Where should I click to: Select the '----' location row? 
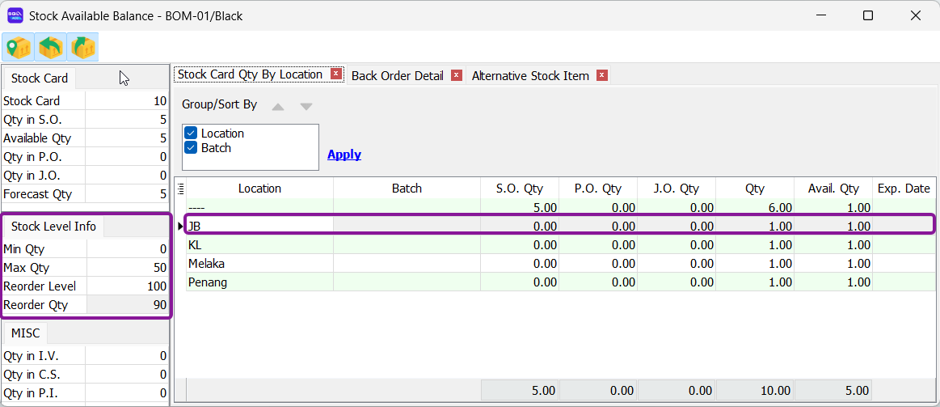click(x=561, y=208)
